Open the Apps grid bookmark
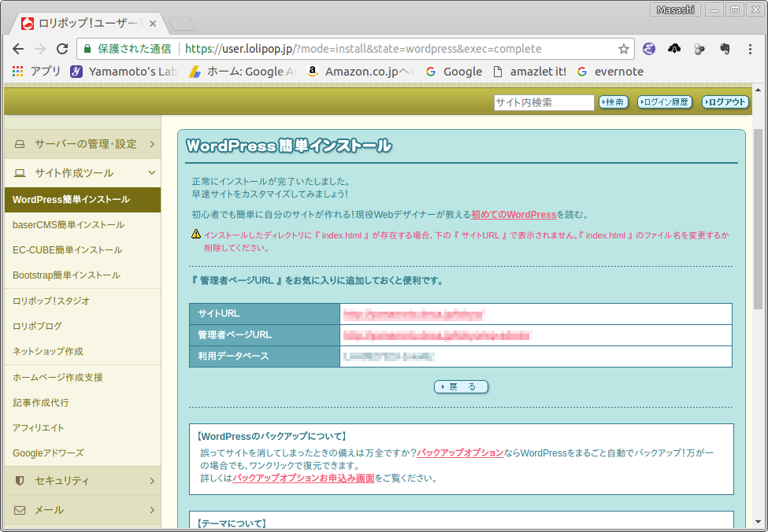 point(36,72)
